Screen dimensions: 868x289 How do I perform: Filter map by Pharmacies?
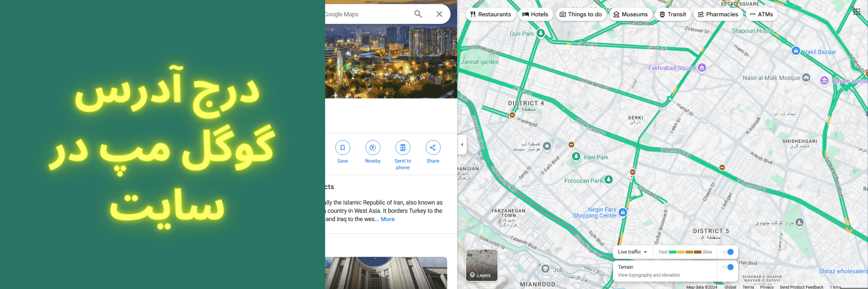tap(718, 14)
